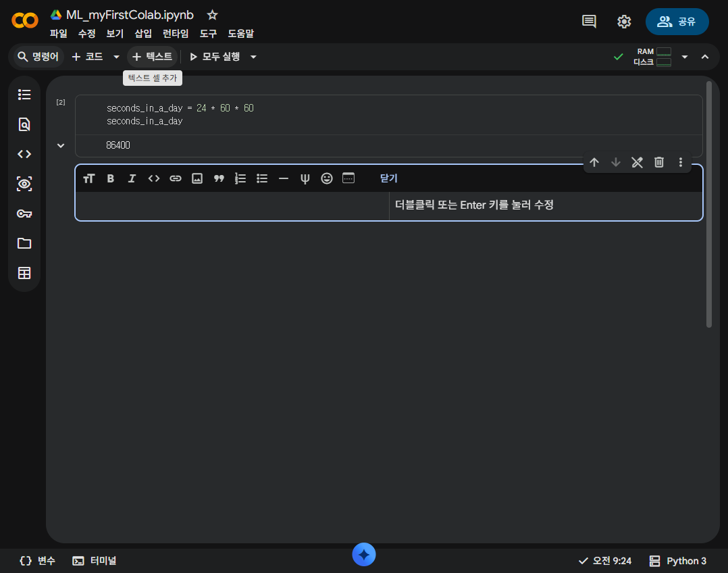Open the 보기 menu

coord(115,34)
